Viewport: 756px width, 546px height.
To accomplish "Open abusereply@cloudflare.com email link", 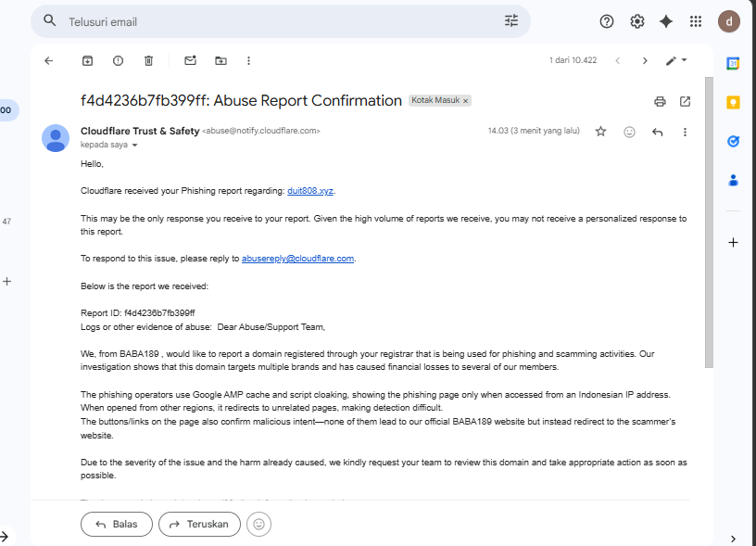I will click(x=297, y=259).
